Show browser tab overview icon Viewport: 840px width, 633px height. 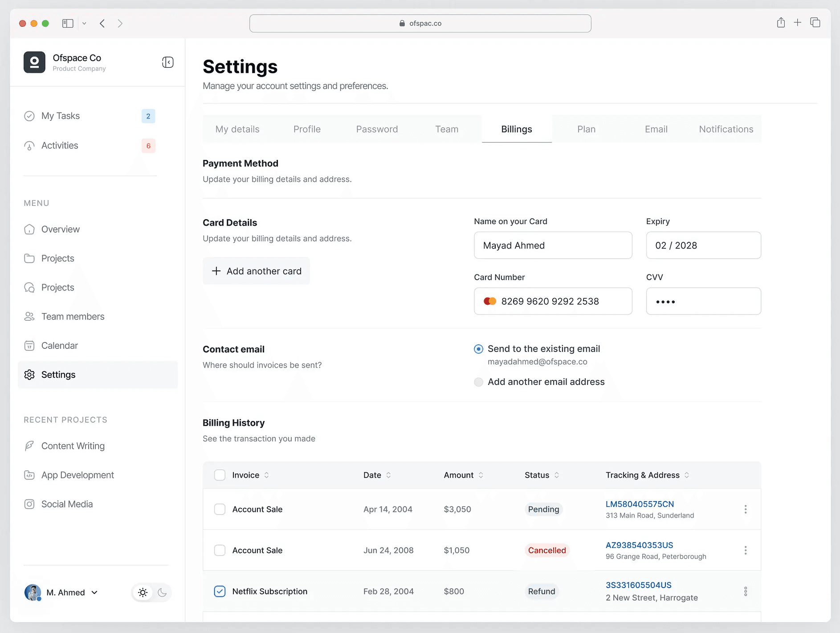[x=815, y=22]
